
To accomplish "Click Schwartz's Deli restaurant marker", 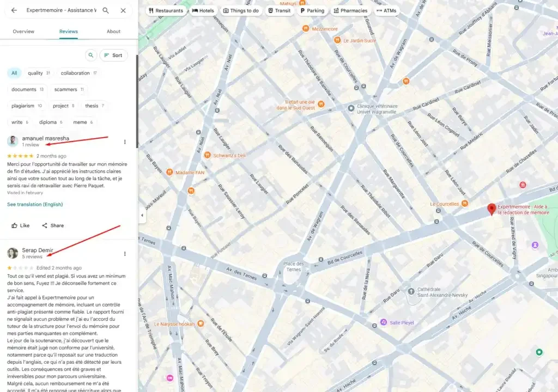I will (x=208, y=155).
